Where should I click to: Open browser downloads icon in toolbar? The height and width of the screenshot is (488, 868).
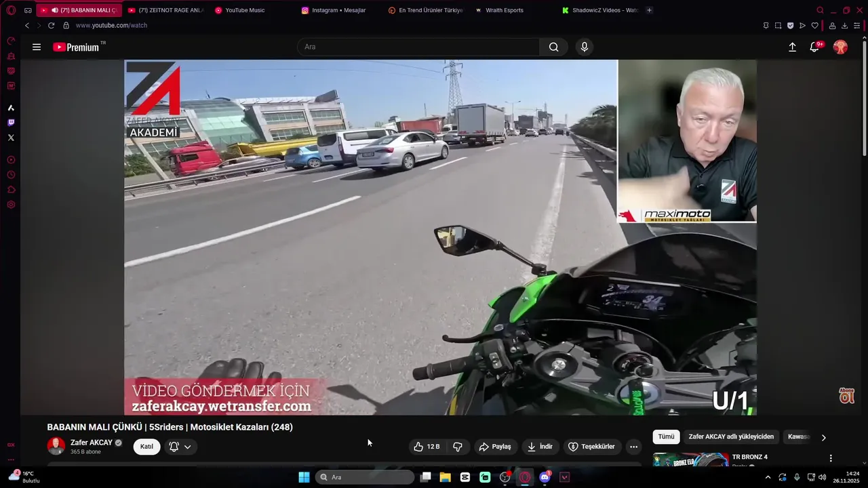(844, 25)
